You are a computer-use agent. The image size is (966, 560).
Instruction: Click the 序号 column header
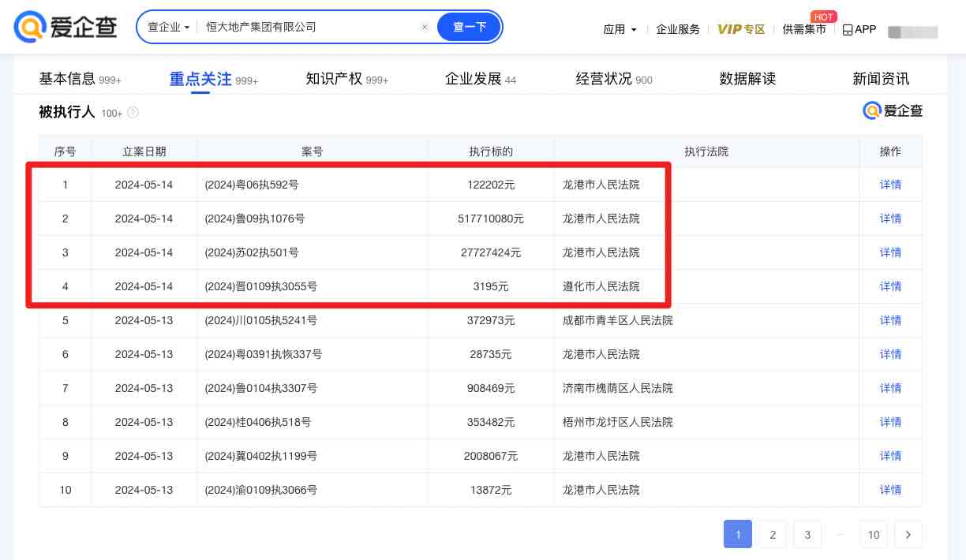tap(65, 151)
